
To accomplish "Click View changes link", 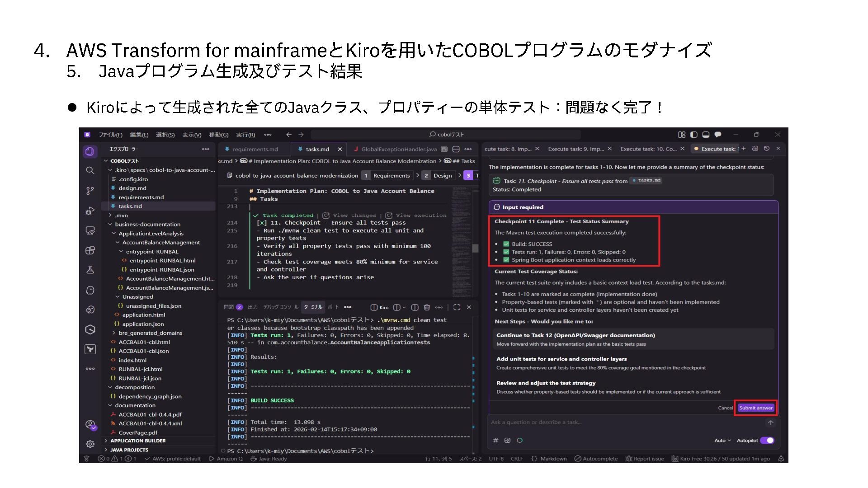I will tap(354, 216).
